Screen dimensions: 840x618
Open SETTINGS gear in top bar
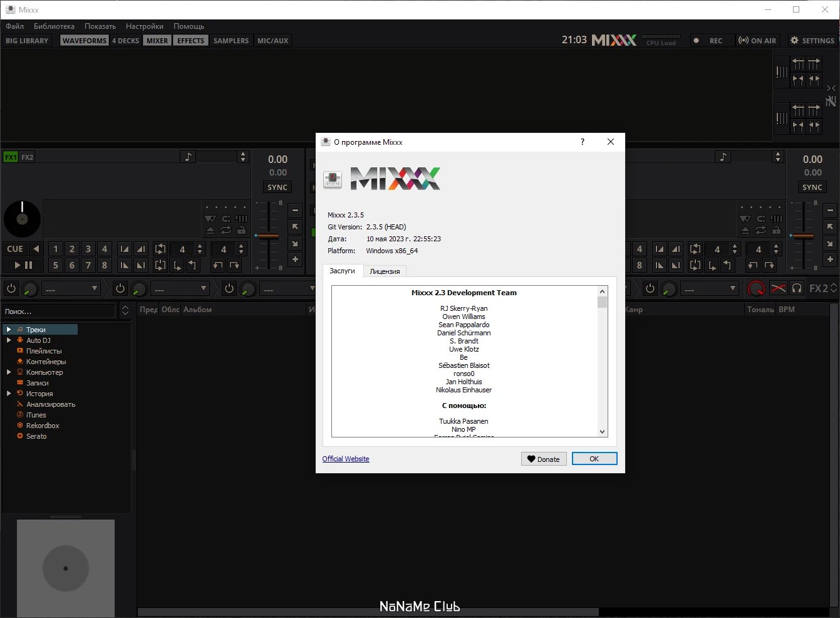(x=812, y=40)
